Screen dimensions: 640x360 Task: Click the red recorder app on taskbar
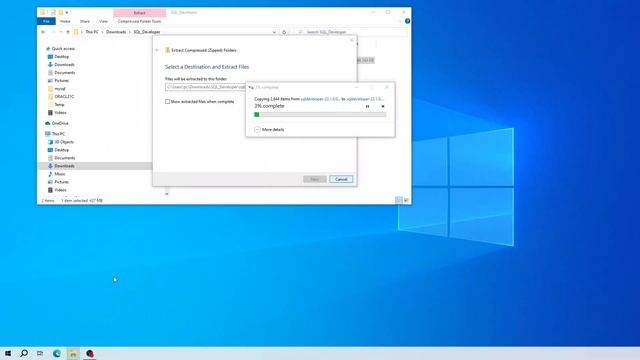click(90, 353)
